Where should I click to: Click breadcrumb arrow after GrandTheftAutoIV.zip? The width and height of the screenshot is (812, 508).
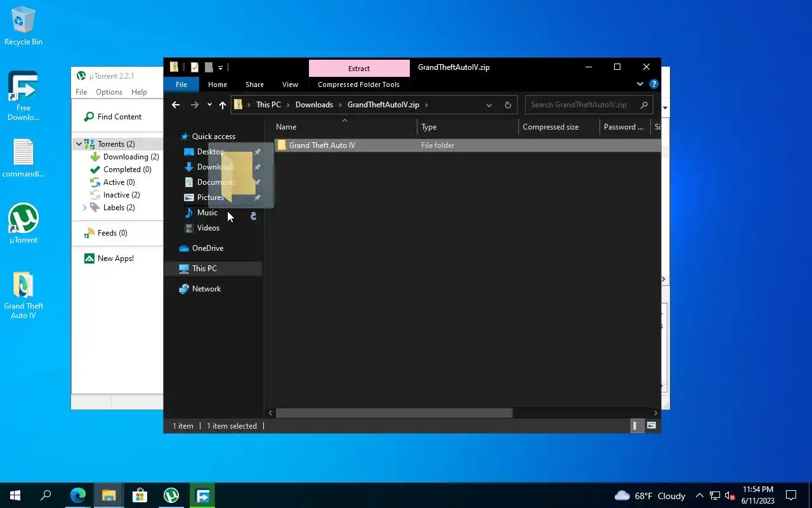tap(426, 105)
